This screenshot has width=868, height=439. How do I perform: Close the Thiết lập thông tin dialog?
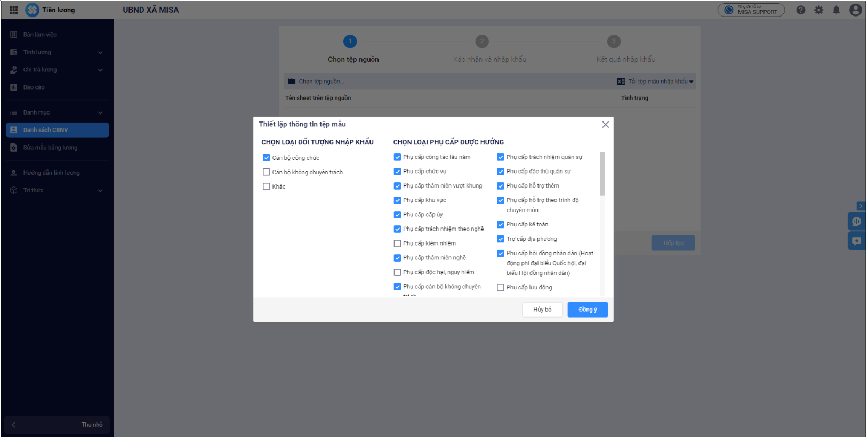click(x=606, y=125)
